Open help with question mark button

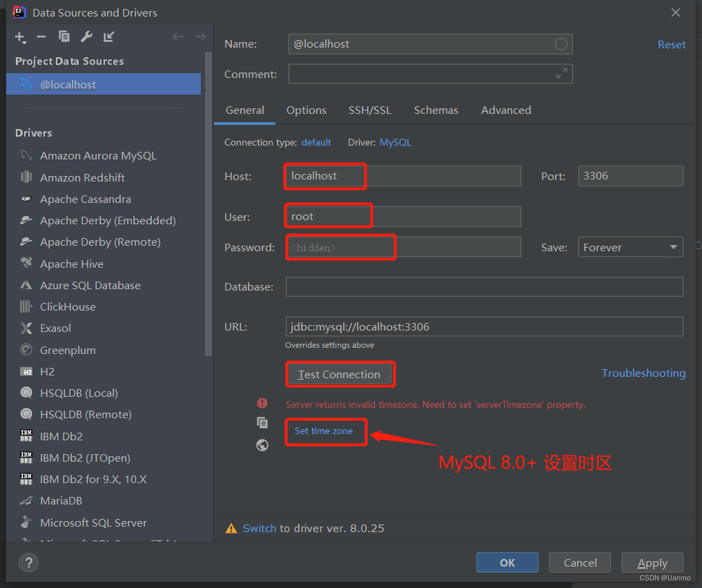coord(29,562)
